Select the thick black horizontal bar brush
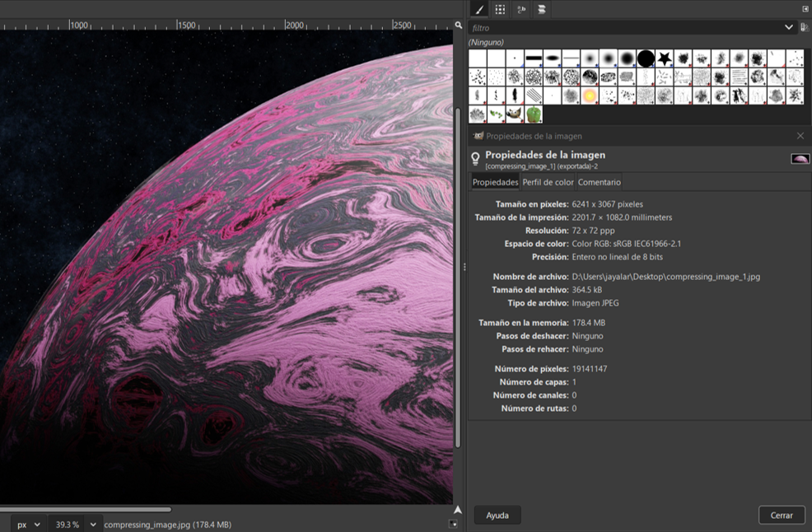This screenshot has width=812, height=532. click(x=534, y=58)
